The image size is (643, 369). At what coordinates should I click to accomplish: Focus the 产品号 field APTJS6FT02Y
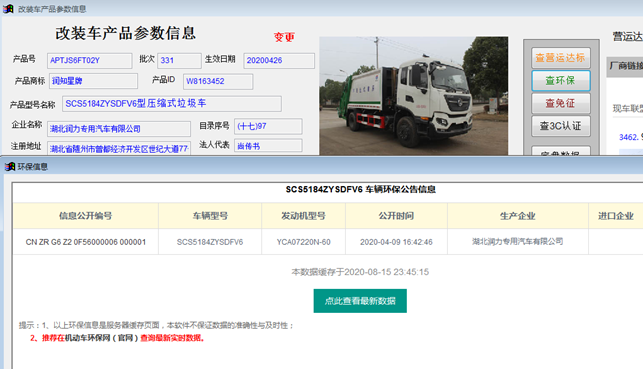point(89,61)
